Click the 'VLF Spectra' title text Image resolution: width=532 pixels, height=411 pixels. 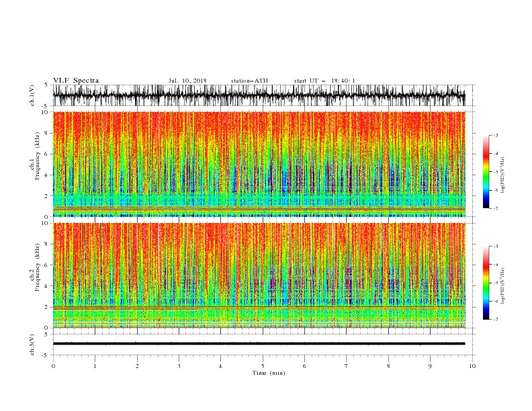76,81
